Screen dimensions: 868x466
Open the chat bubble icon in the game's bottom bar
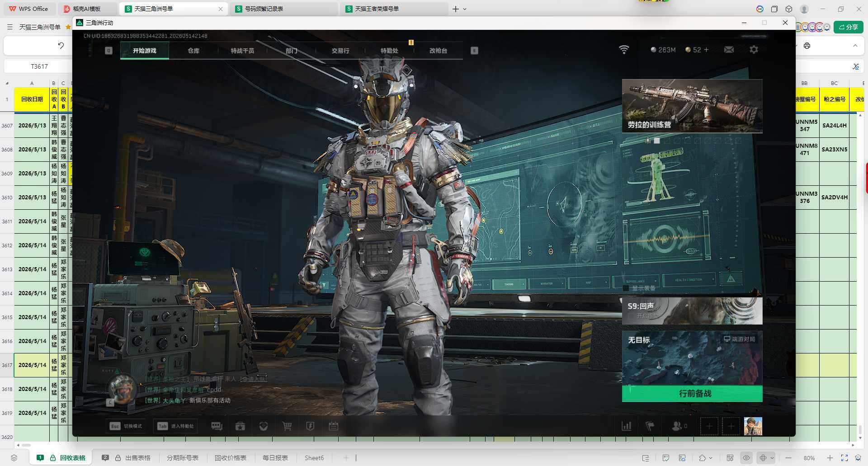tap(217, 426)
